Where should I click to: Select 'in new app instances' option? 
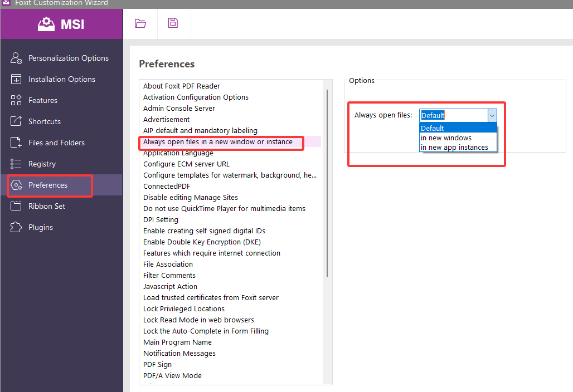457,147
